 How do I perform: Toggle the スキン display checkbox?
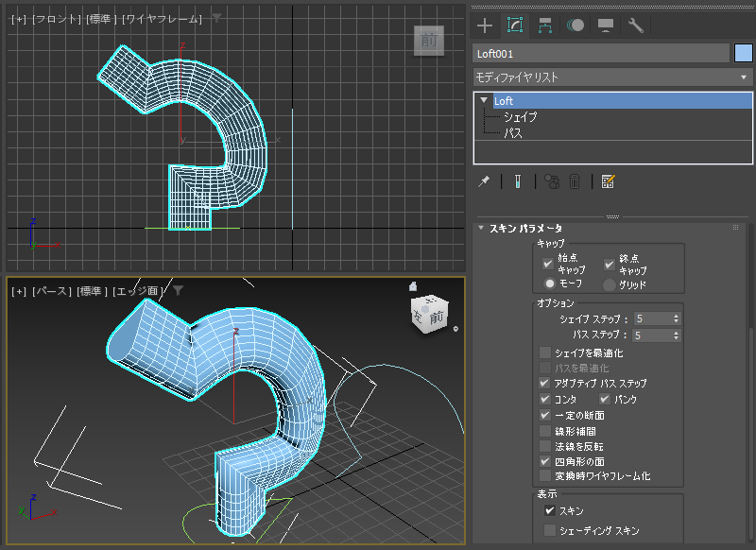coord(550,510)
